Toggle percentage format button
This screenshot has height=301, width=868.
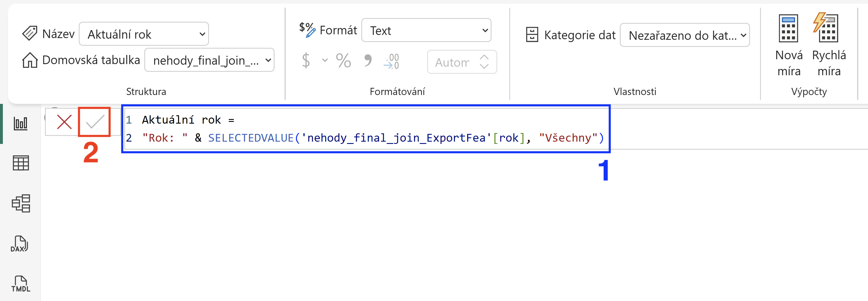point(343,61)
